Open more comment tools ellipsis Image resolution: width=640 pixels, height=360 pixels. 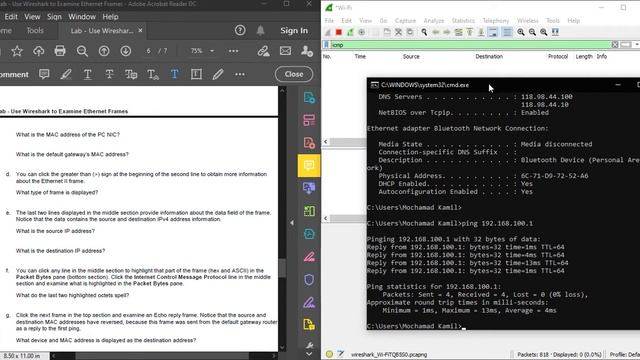(240, 74)
